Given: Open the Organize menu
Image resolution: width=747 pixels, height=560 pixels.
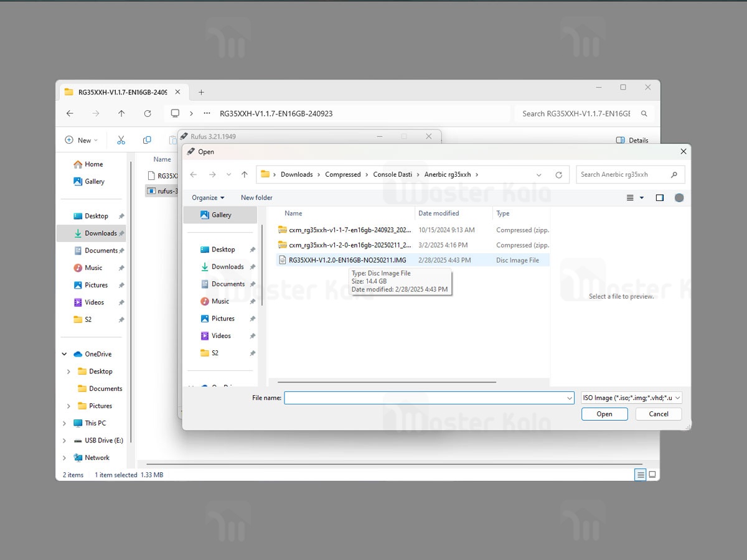Looking at the screenshot, I should pos(208,198).
